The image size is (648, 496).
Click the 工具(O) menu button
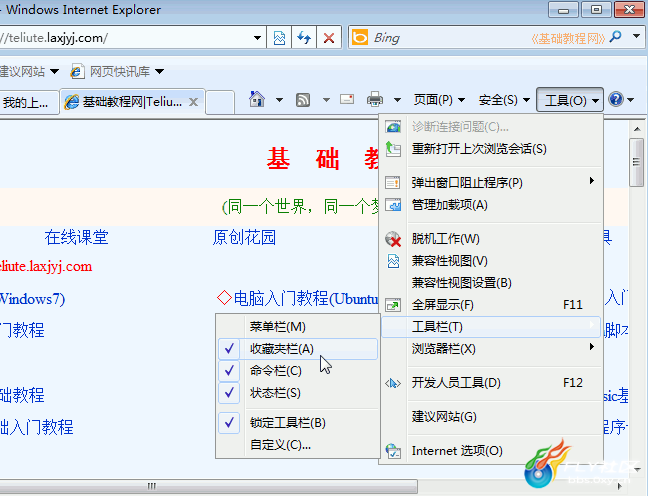click(570, 100)
